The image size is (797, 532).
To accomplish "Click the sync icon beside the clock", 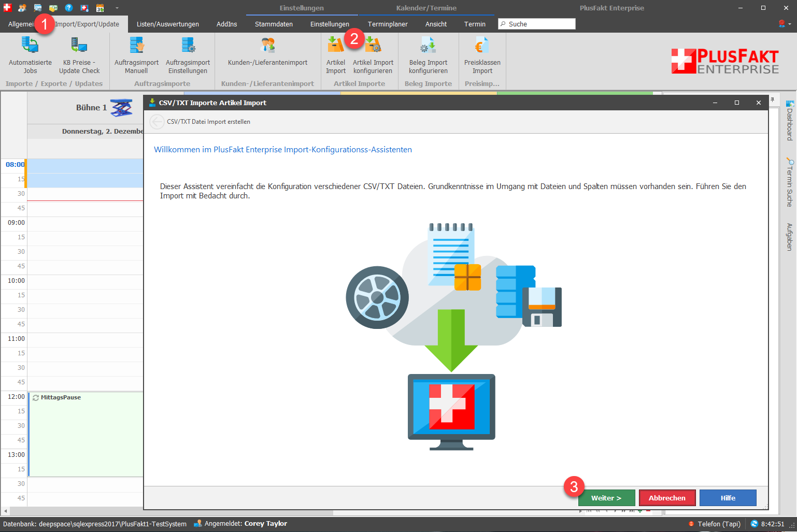I will (755, 524).
